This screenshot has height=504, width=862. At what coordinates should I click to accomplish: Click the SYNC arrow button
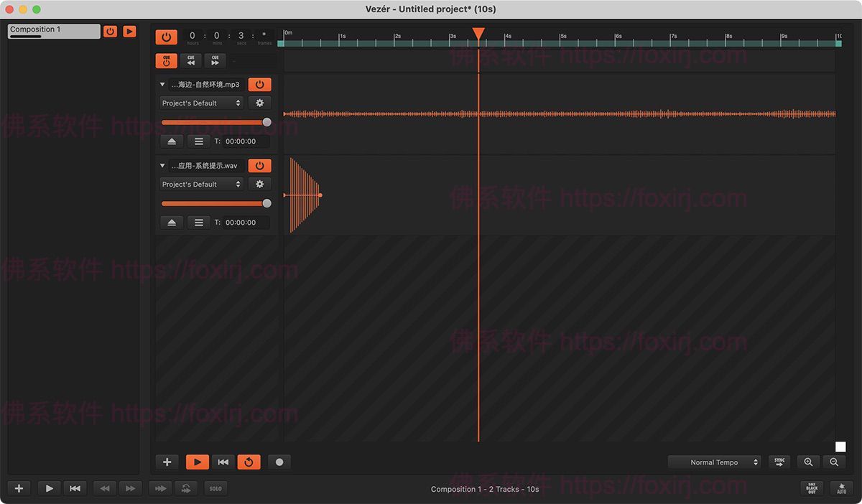(779, 462)
